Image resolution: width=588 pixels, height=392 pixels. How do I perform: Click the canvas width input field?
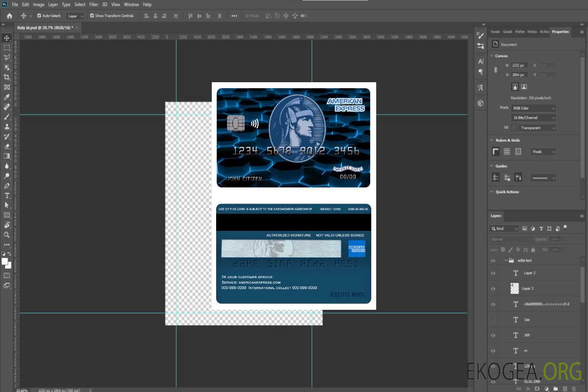[519, 65]
